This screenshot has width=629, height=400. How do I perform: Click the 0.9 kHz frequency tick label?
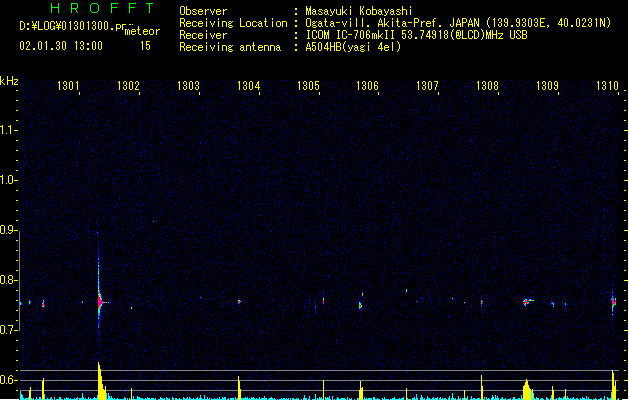[x=8, y=229]
